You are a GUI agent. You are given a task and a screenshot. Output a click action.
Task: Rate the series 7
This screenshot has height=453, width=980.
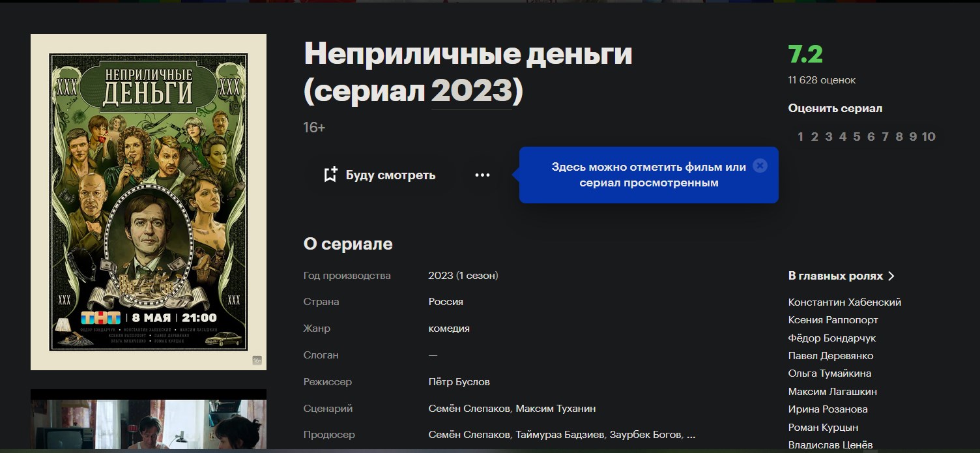pyautogui.click(x=885, y=136)
